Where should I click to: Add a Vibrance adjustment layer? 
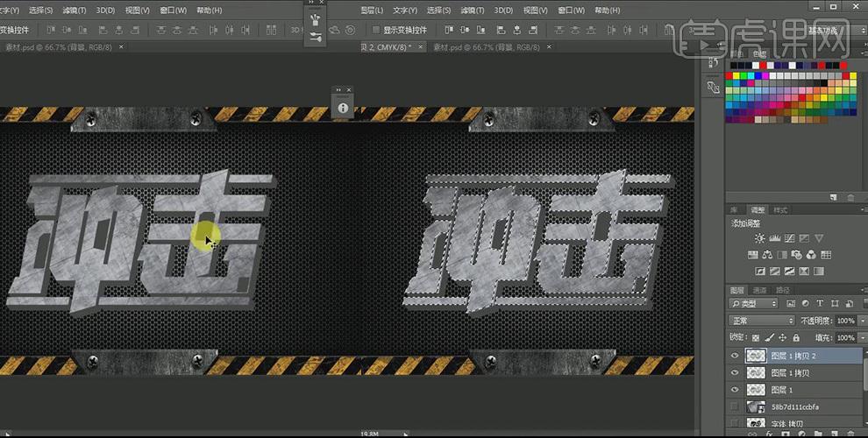point(819,238)
